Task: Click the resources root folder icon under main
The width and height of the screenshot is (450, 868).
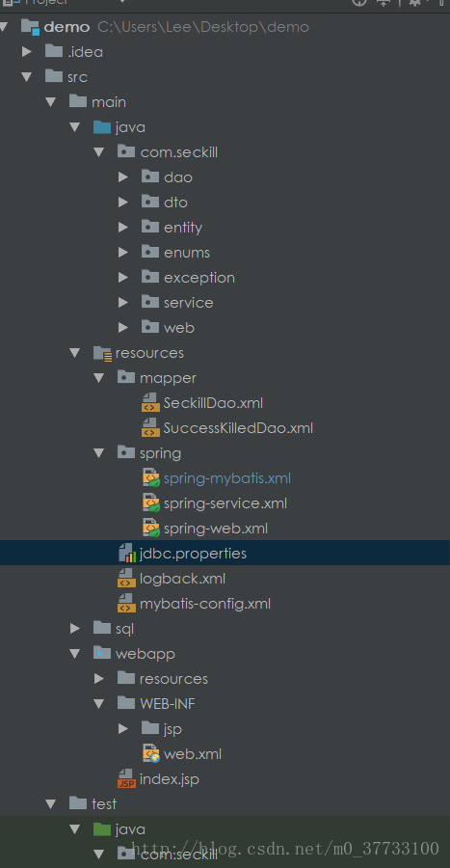Action: [x=103, y=353]
